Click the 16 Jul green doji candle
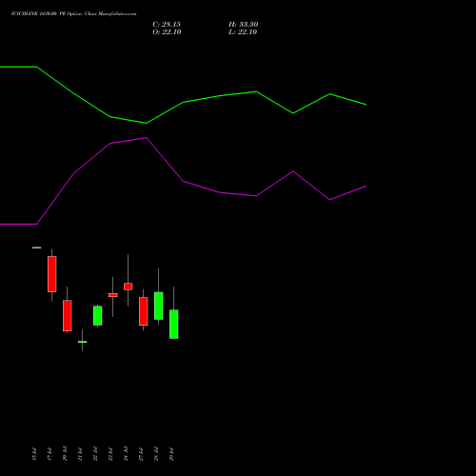The image size is (476, 476). (x=37, y=248)
